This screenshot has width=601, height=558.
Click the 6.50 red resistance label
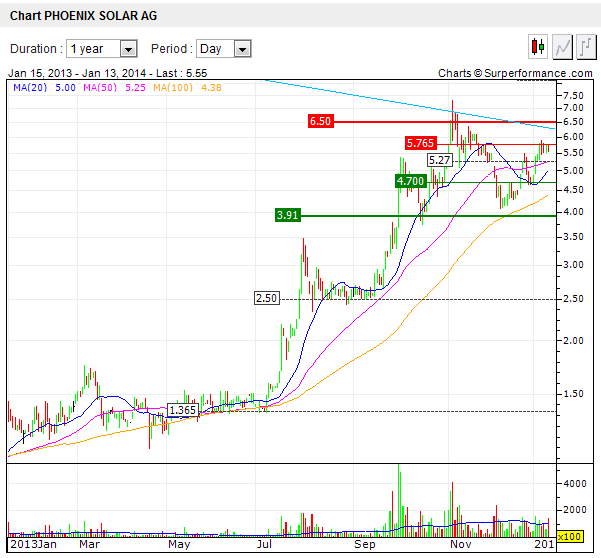(320, 121)
